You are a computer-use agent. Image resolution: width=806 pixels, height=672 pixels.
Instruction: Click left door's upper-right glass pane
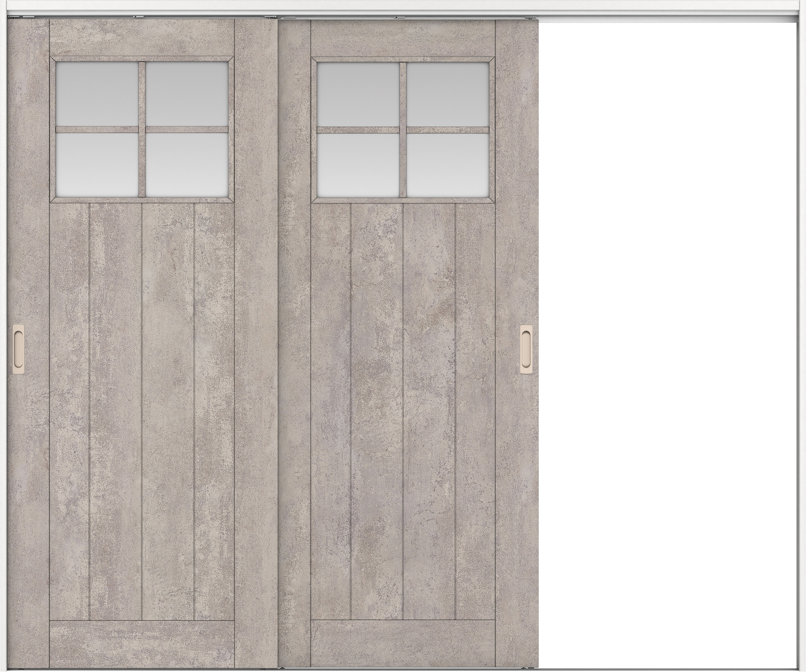coord(187,93)
